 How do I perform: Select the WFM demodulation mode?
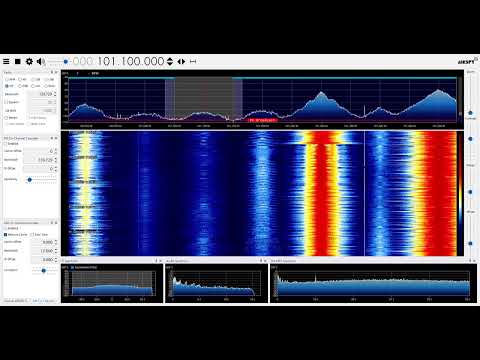9,86
